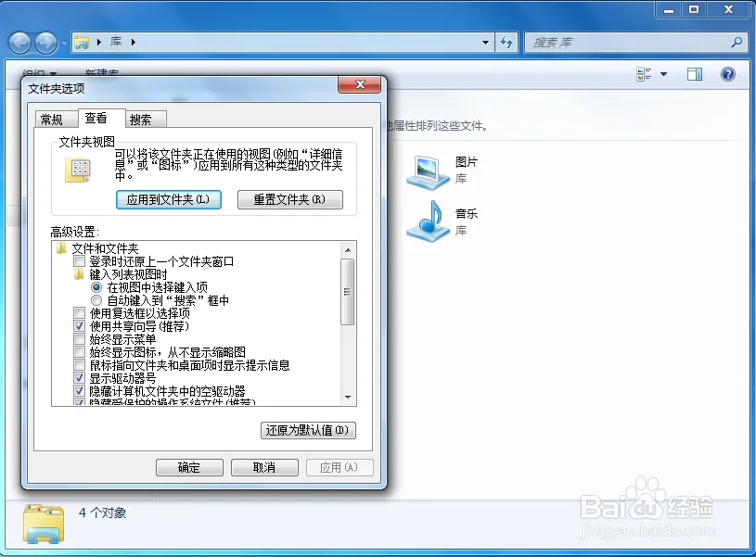Confirm with the 确定 button
This screenshot has height=557, width=756.
pos(189,467)
